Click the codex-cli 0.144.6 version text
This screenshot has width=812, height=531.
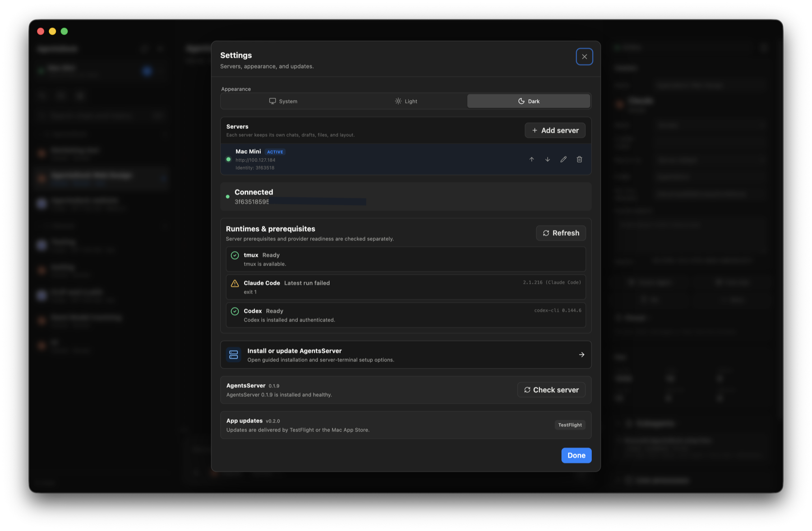click(x=558, y=310)
